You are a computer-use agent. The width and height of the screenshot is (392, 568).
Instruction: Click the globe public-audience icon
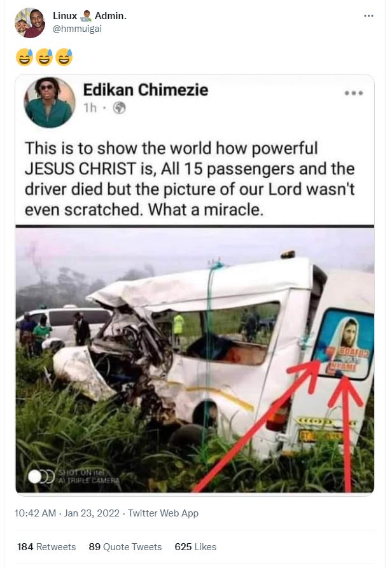pos(119,108)
